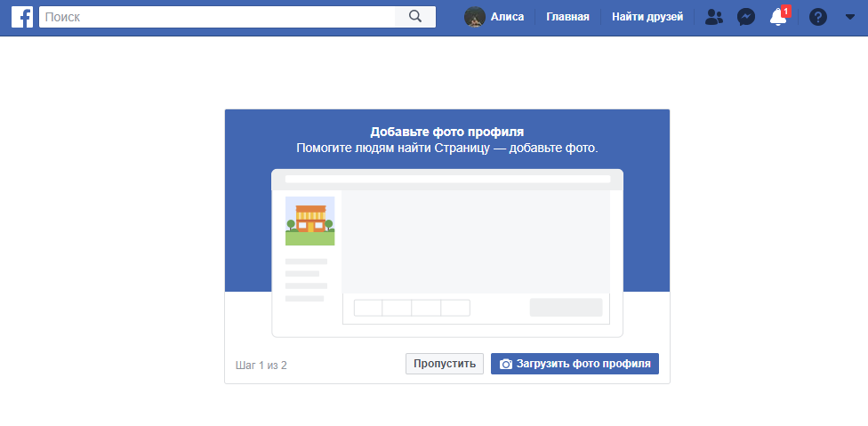Click the Пропустить button
868x426 pixels.
[445, 364]
